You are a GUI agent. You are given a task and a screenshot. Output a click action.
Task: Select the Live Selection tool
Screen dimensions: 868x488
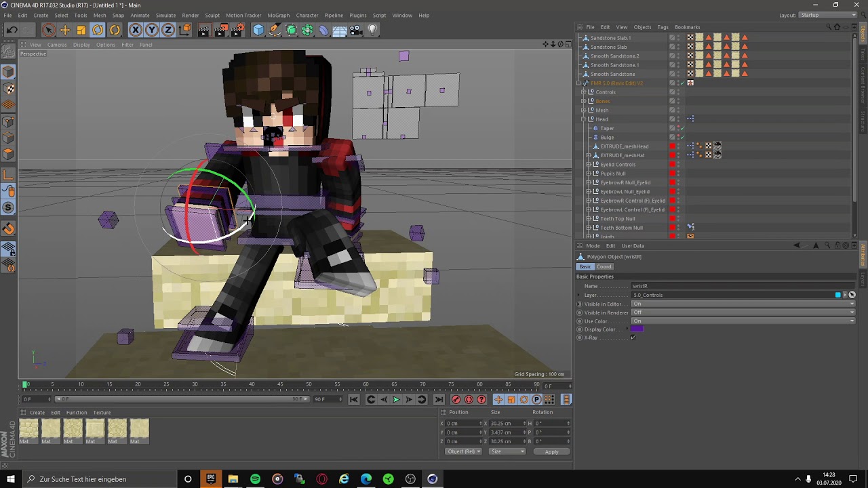tap(48, 30)
